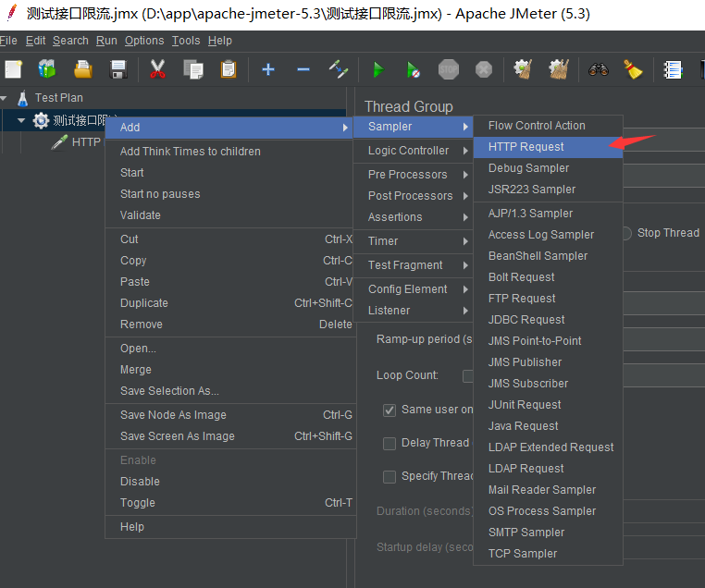The height and width of the screenshot is (588, 705).
Task: Open the Search menu
Action: tap(70, 41)
